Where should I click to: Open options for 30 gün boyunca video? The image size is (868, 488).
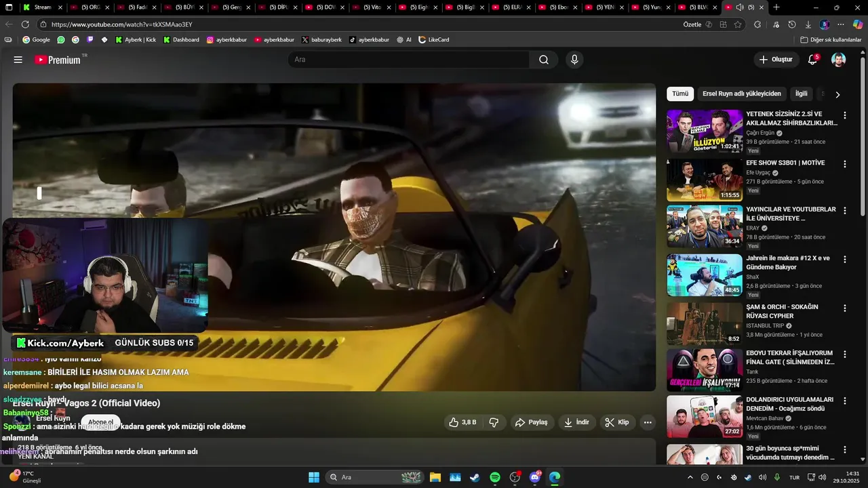(x=845, y=449)
